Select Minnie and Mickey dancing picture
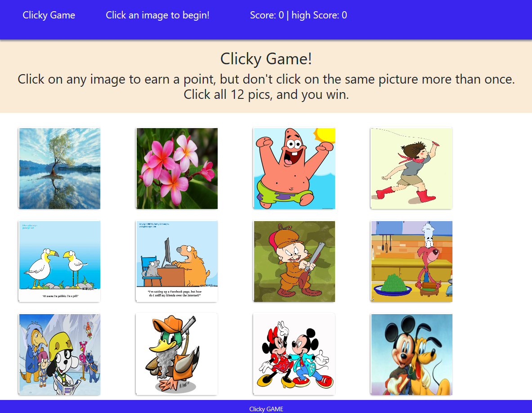The width and height of the screenshot is (532, 413). click(x=294, y=354)
